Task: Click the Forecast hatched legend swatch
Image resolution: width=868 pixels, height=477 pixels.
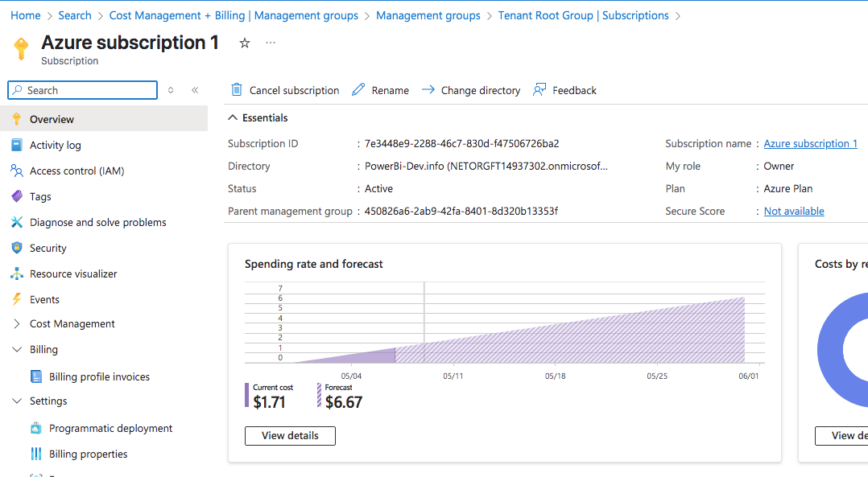Action: (x=319, y=395)
